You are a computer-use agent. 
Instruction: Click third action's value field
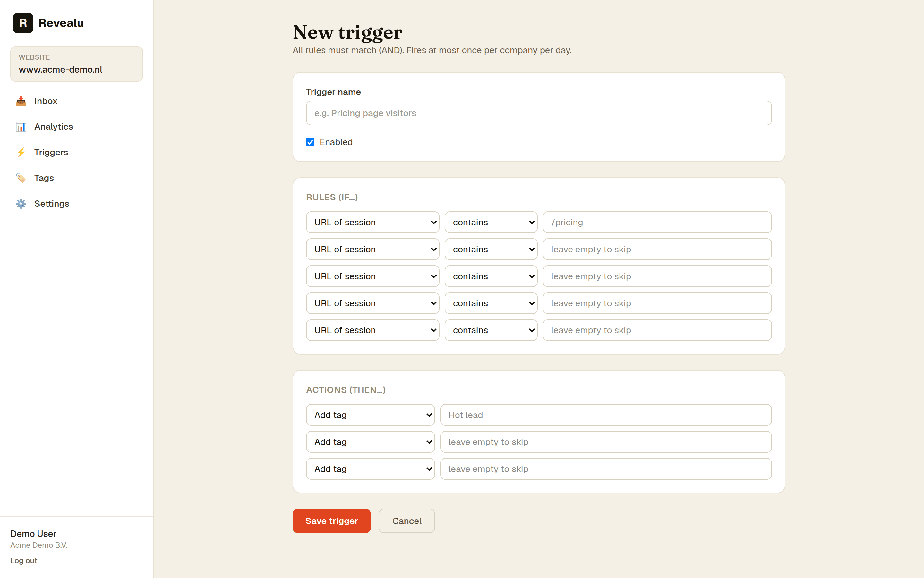point(606,469)
